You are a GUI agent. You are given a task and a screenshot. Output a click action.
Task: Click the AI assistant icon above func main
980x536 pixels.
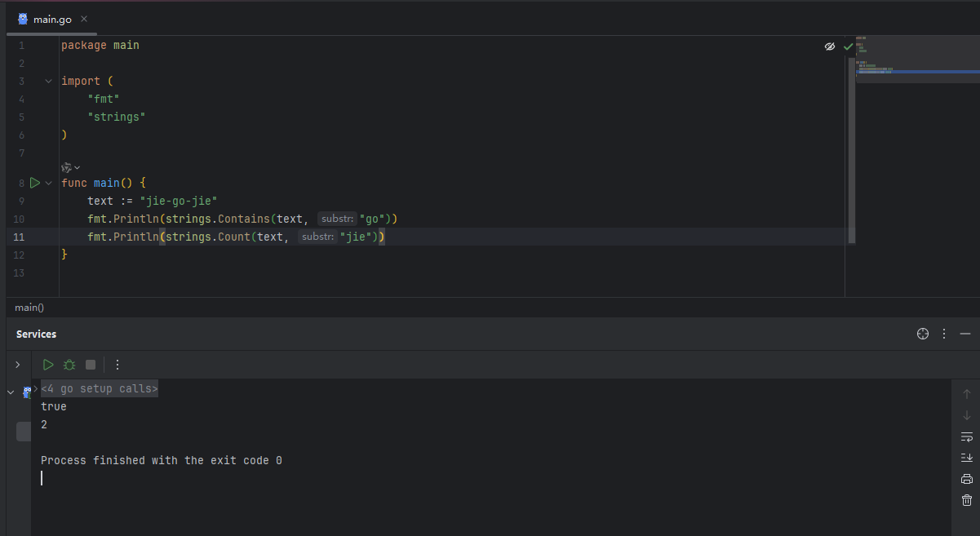[x=67, y=167]
